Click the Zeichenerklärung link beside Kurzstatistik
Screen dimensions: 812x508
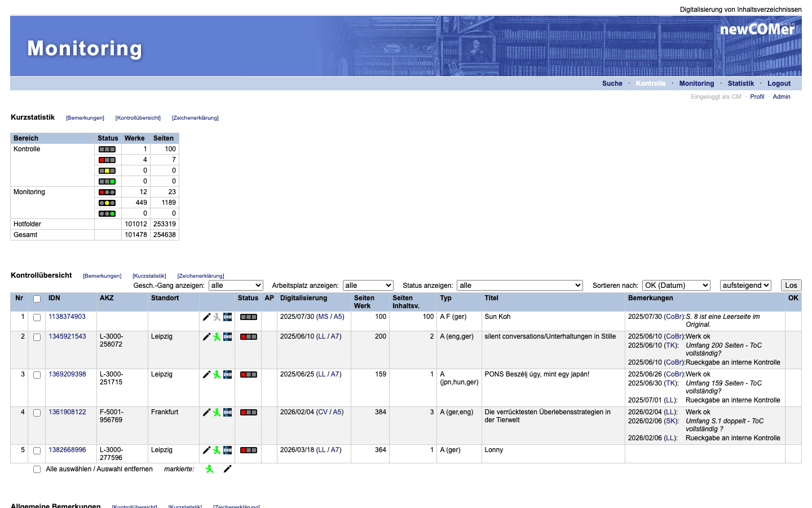pyautogui.click(x=195, y=118)
